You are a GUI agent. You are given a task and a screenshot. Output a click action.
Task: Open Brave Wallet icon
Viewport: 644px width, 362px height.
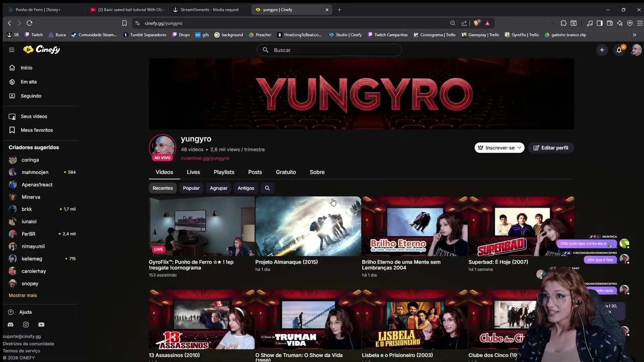[610, 23]
